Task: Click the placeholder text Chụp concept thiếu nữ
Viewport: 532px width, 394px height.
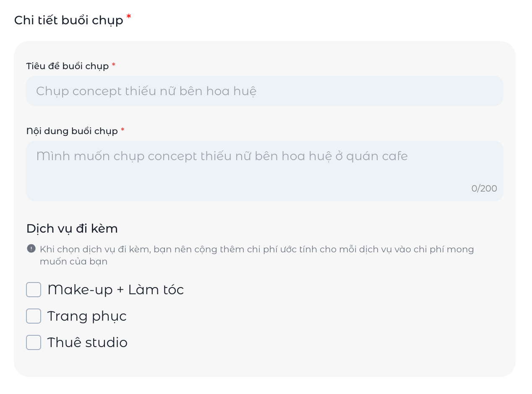Action: [146, 91]
